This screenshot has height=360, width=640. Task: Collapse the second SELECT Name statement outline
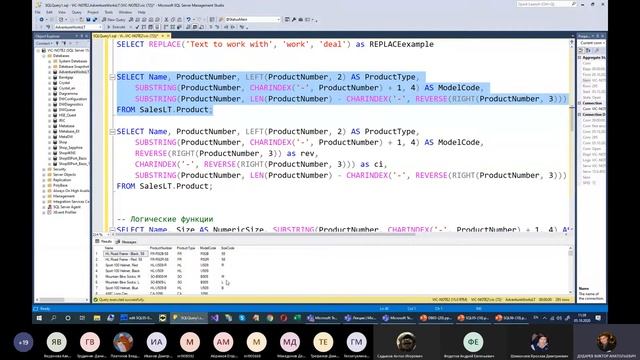(x=112, y=131)
